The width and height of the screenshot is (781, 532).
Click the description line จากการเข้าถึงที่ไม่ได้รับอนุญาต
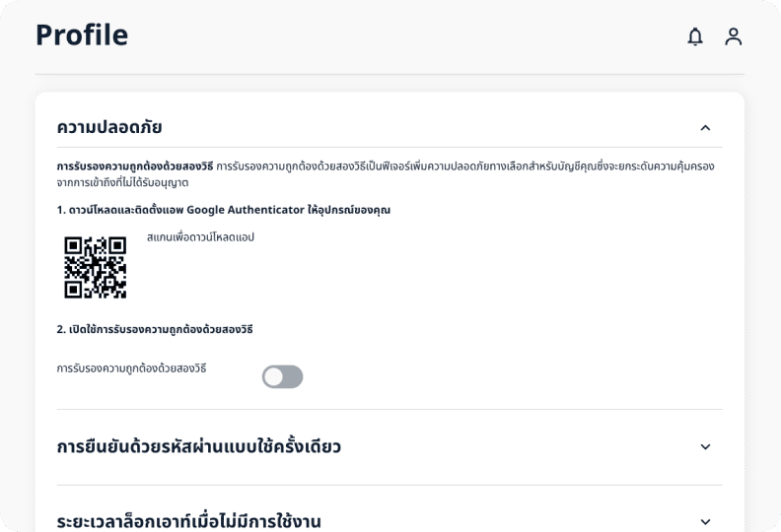[x=123, y=182]
